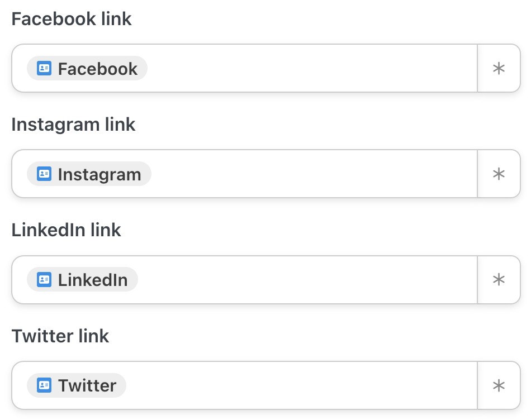Click empty space in Instagram link input

(x=307, y=174)
